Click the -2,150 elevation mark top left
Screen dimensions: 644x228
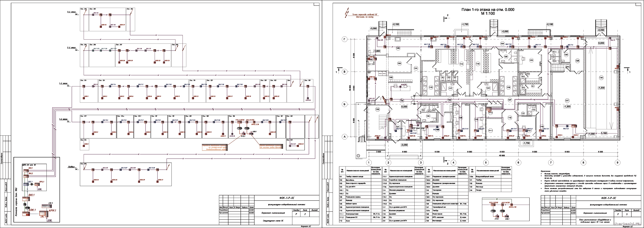click(396, 25)
